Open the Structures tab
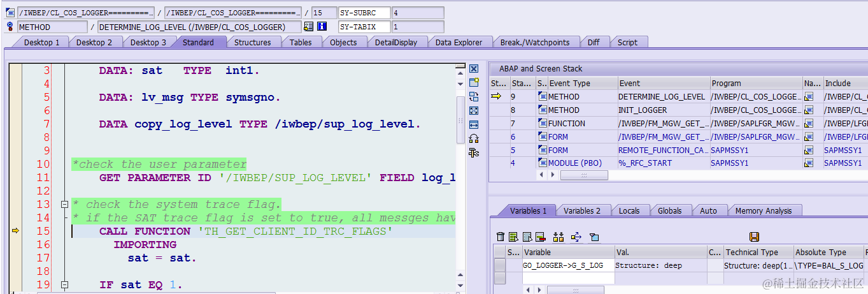The width and height of the screenshot is (868, 294). [x=252, y=42]
